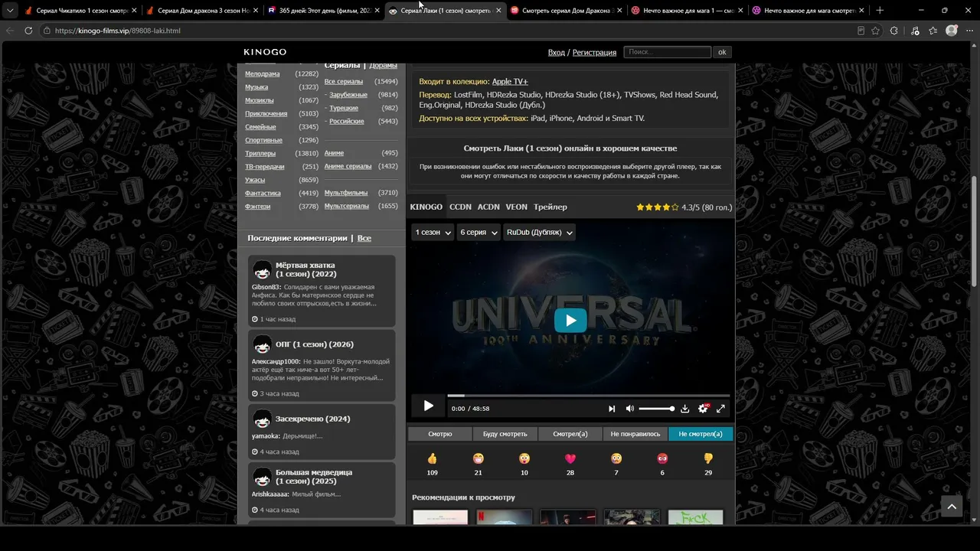Play the video using the center play button
980x551 pixels.
click(x=570, y=321)
